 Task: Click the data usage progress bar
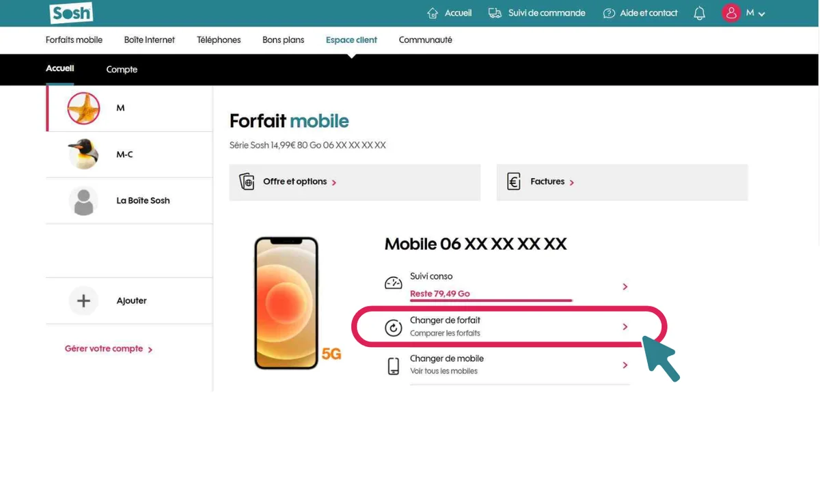click(491, 300)
